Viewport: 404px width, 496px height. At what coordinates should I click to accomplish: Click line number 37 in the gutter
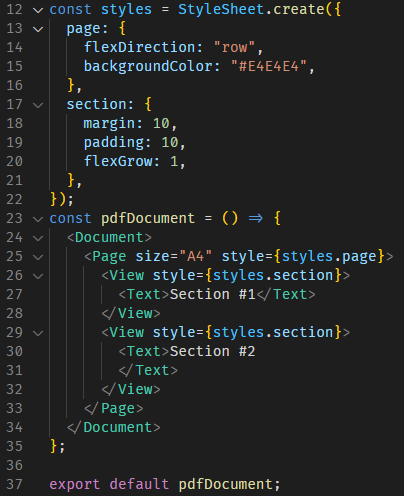pyautogui.click(x=14, y=484)
